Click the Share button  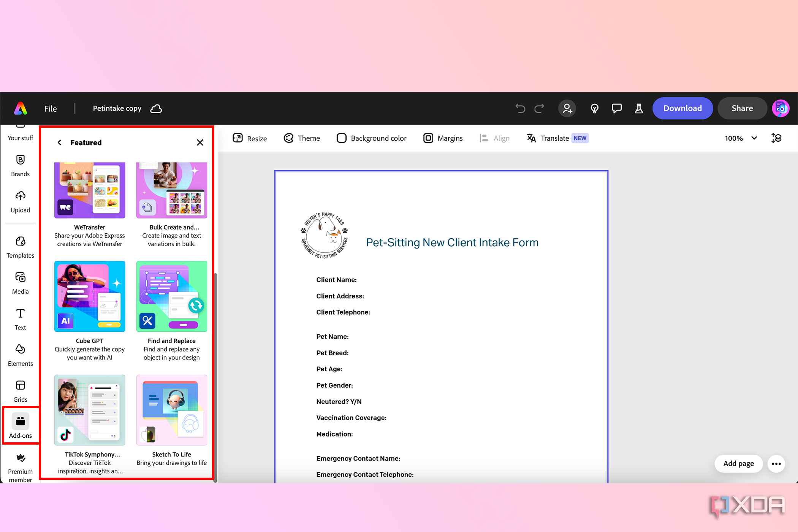point(742,108)
